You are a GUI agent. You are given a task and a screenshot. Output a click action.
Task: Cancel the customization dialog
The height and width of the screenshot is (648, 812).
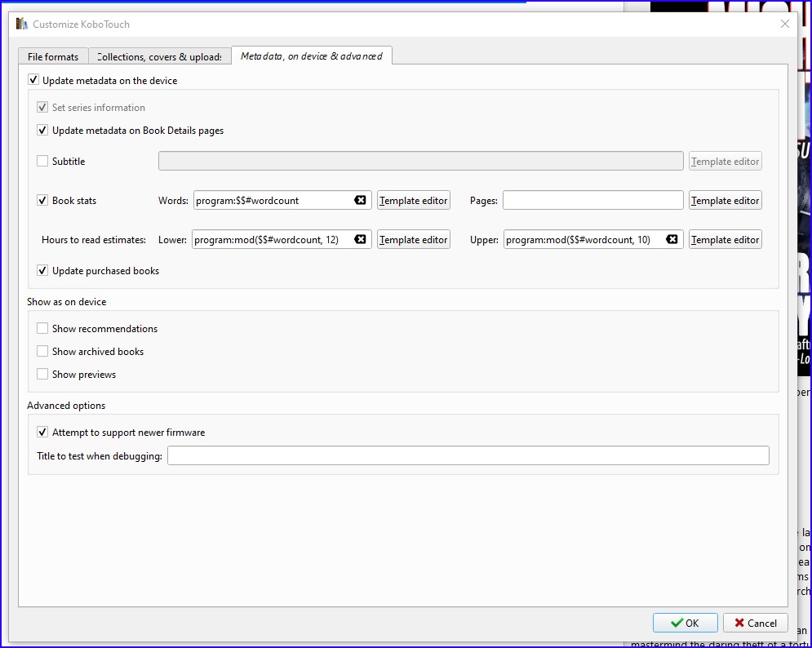[x=756, y=623]
